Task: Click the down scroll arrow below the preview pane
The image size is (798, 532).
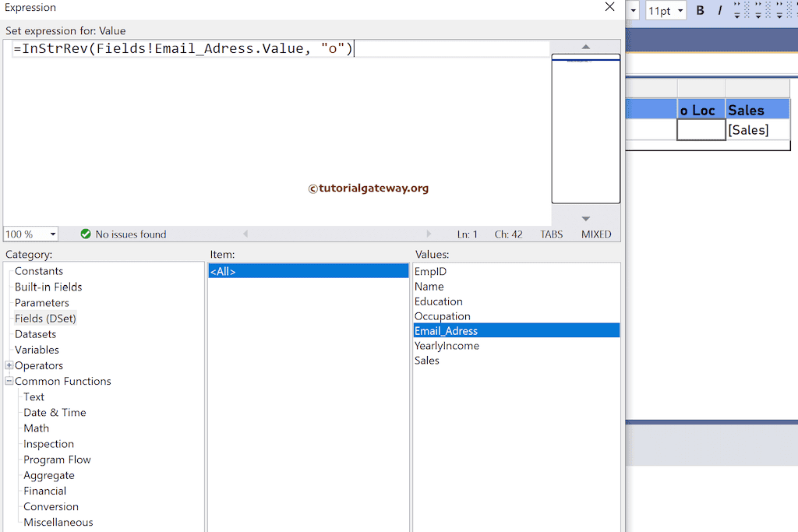Action: 585,219
